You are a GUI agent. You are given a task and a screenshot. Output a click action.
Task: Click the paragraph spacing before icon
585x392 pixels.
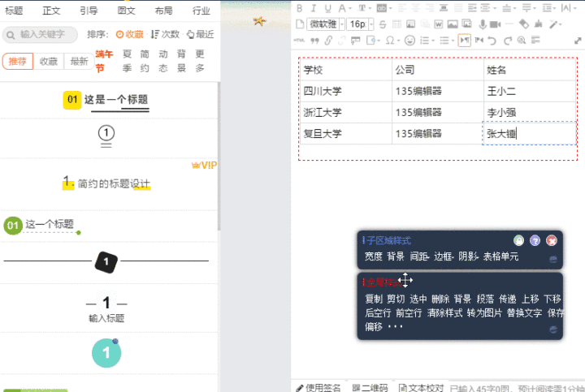tap(507, 8)
